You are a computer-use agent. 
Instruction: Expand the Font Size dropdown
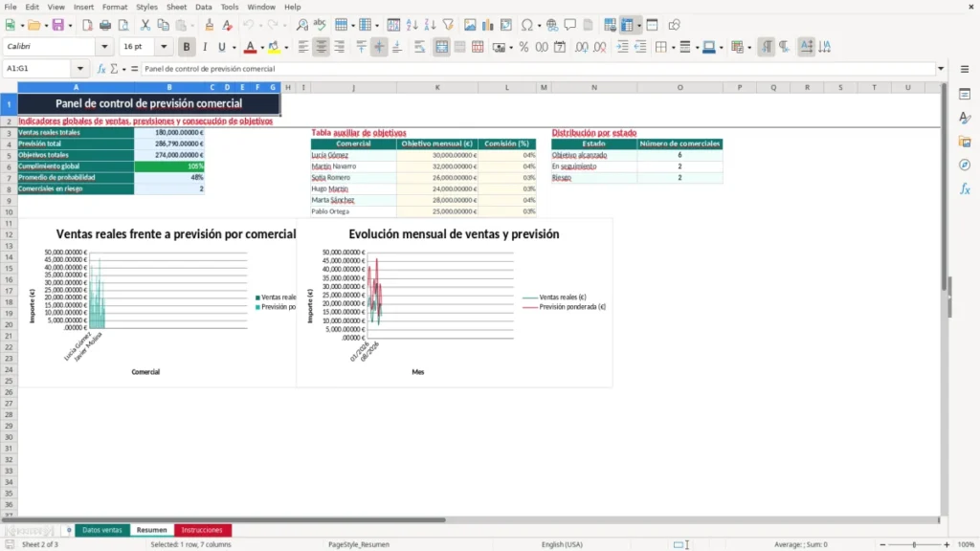click(164, 47)
